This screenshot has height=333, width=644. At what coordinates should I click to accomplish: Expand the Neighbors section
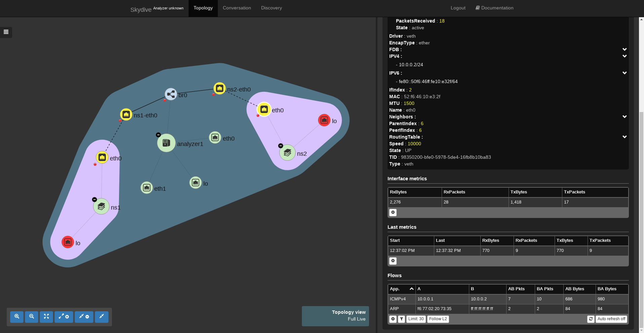click(x=625, y=117)
